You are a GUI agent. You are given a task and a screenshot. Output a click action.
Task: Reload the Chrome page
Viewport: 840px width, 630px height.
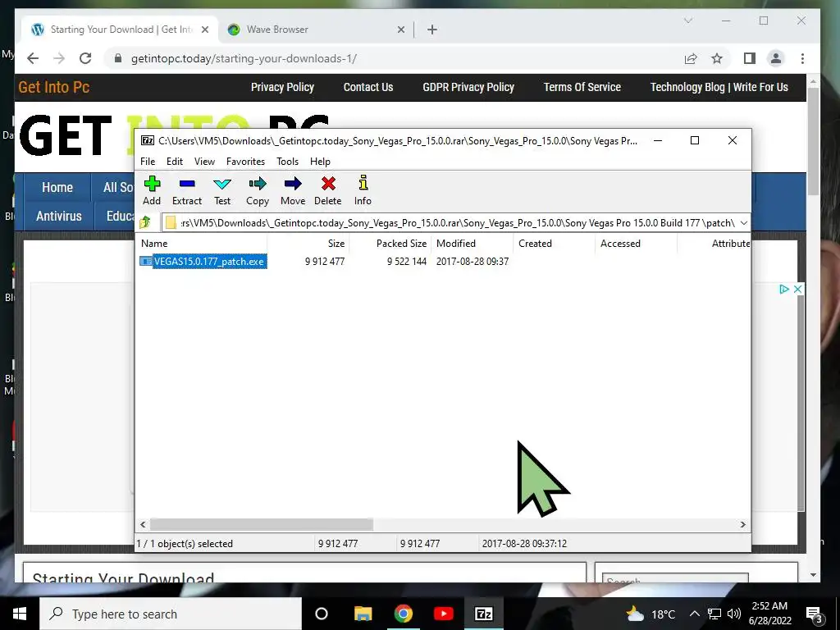click(x=85, y=58)
